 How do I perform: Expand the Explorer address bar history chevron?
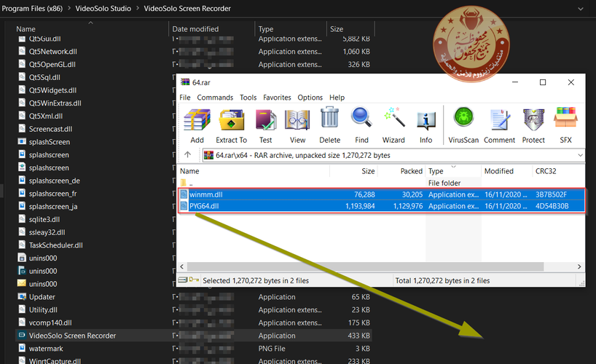(581, 9)
